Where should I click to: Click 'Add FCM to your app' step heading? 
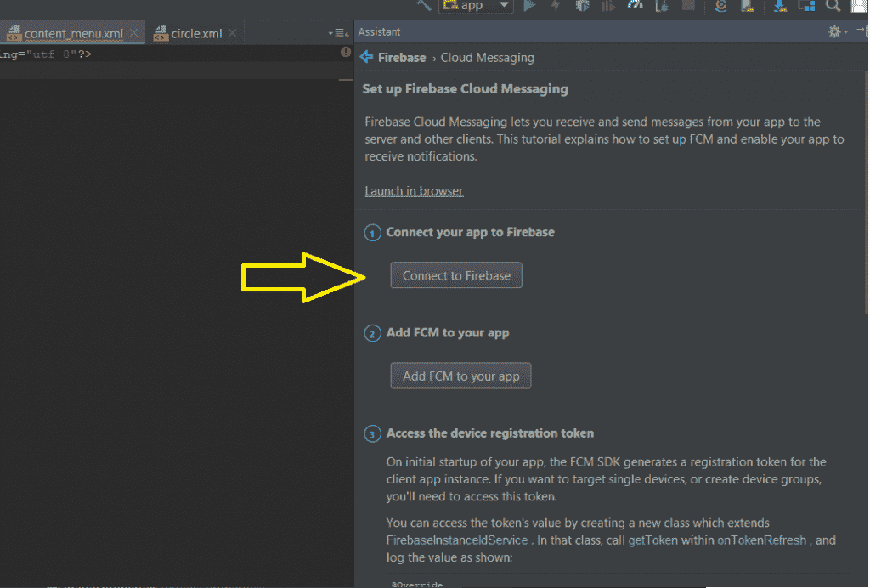[x=447, y=333]
